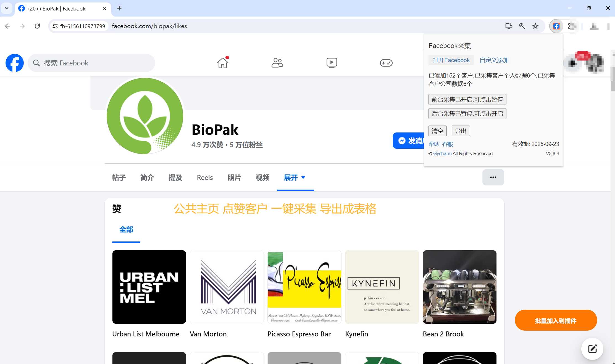Open the tab search chevron dropdown

point(7,8)
